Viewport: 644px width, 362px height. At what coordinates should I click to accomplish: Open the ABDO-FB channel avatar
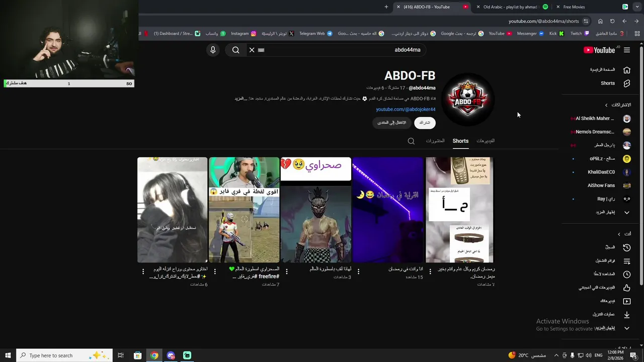coord(468,99)
